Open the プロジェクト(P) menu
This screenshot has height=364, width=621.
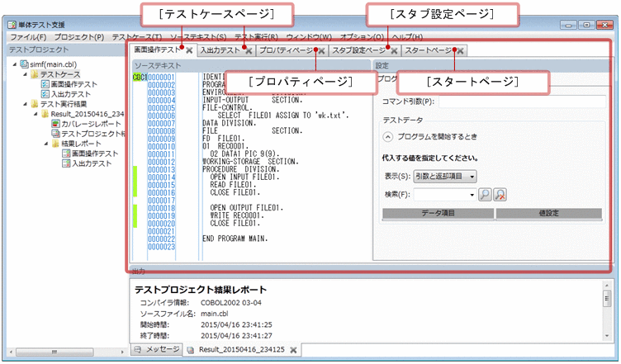click(79, 37)
